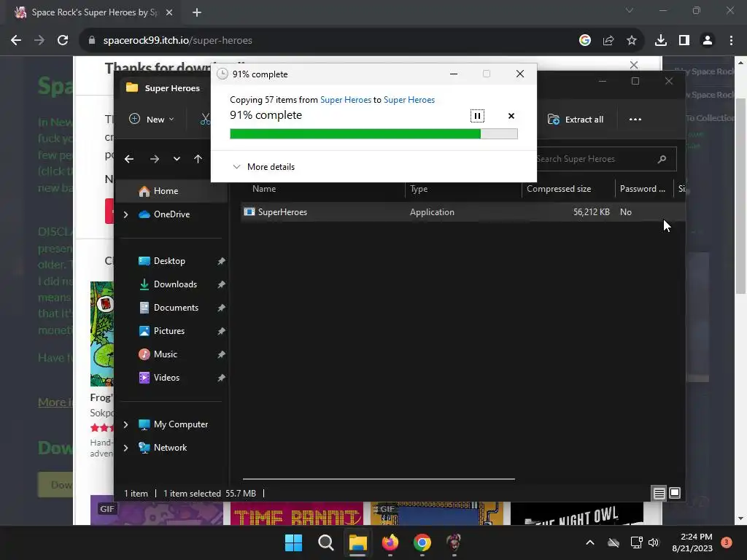The image size is (747, 560).
Task: Open Chrome three-dot menu
Action: pos(731,41)
